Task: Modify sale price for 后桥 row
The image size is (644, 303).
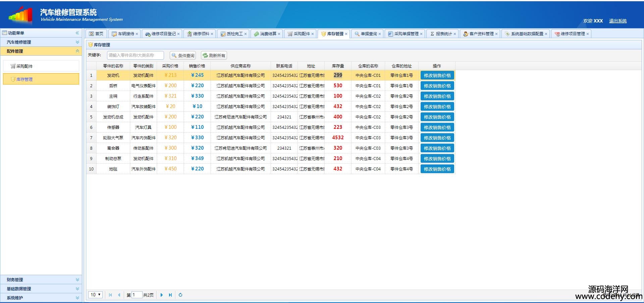Action: 437,86
